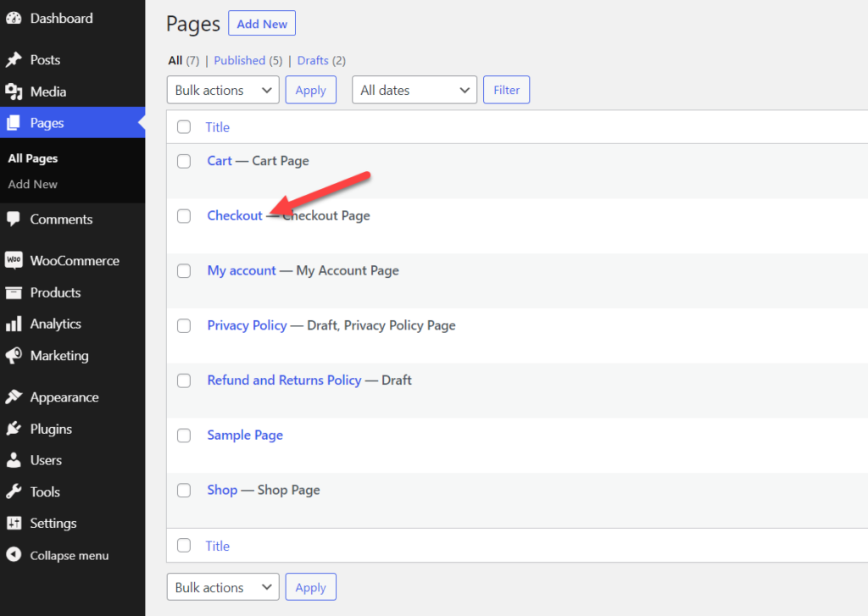
Task: Open the WooCommerce menu label
Action: tap(75, 261)
